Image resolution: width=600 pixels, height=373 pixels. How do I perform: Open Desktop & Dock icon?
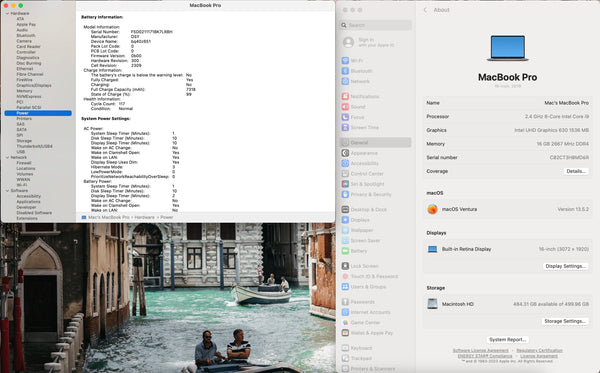coord(345,209)
